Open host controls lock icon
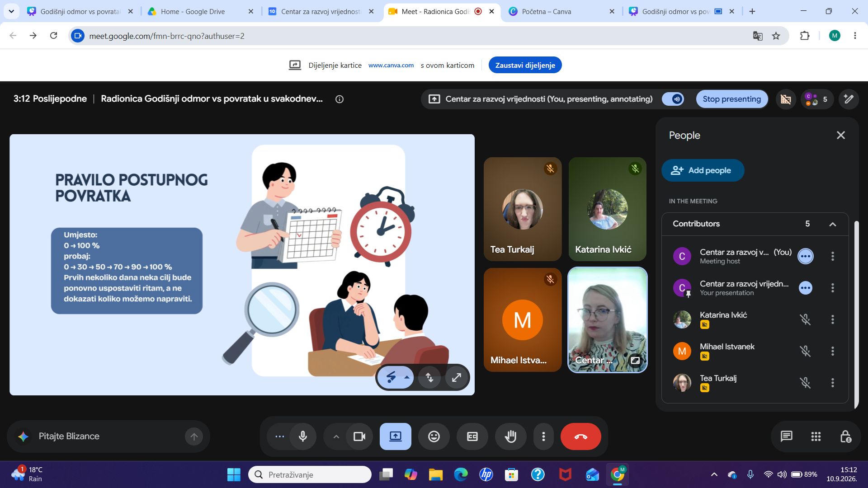Screen dimensions: 868x488 coord(845,436)
